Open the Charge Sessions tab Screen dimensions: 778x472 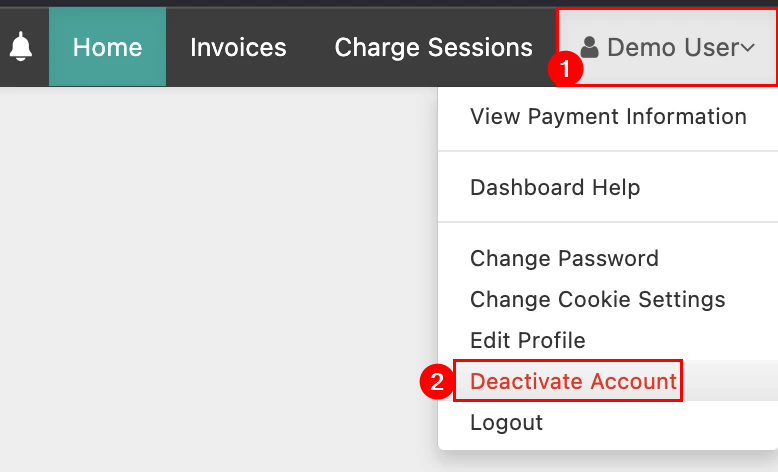point(433,47)
